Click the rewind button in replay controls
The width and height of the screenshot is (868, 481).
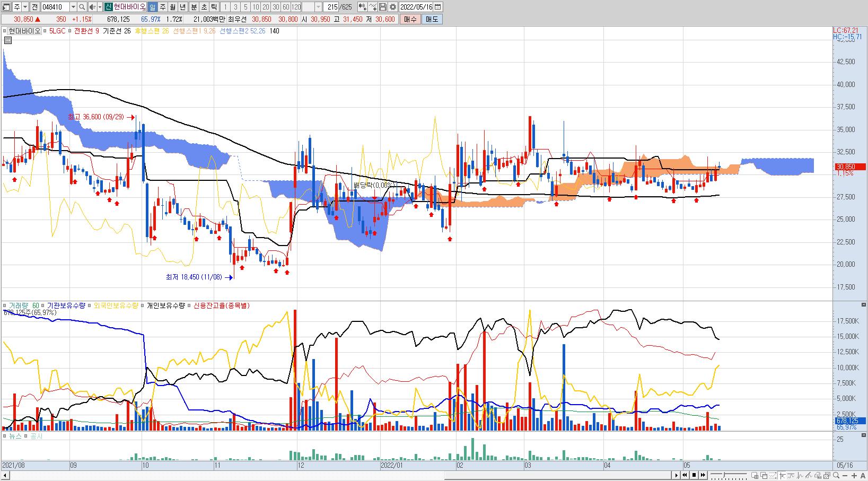pos(685,475)
